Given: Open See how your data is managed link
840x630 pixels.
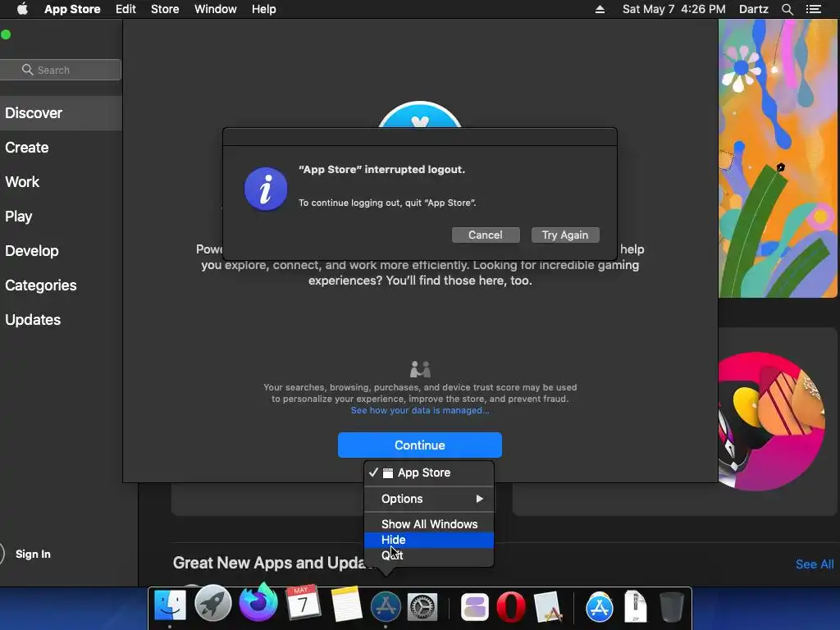Looking at the screenshot, I should (x=420, y=410).
